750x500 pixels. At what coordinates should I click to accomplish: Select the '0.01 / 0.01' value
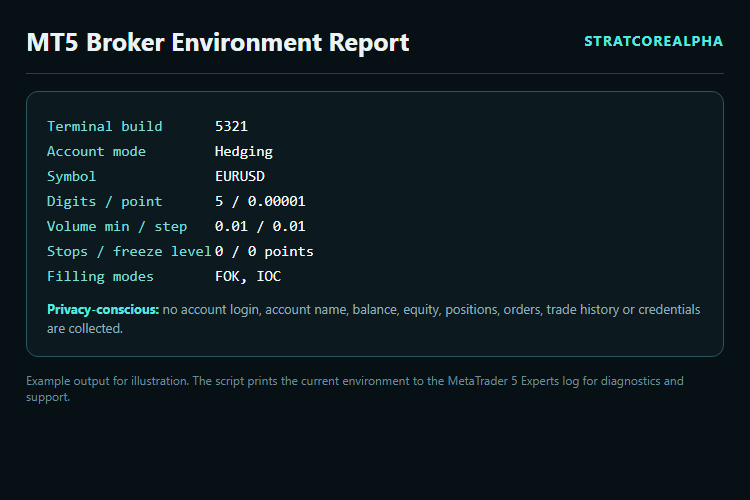(x=260, y=226)
